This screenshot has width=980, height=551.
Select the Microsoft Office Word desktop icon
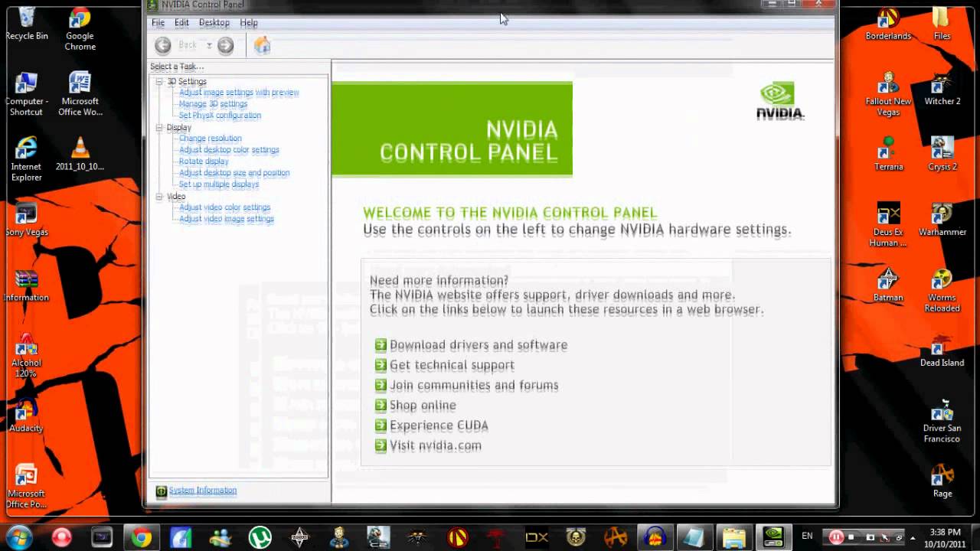coord(80,94)
